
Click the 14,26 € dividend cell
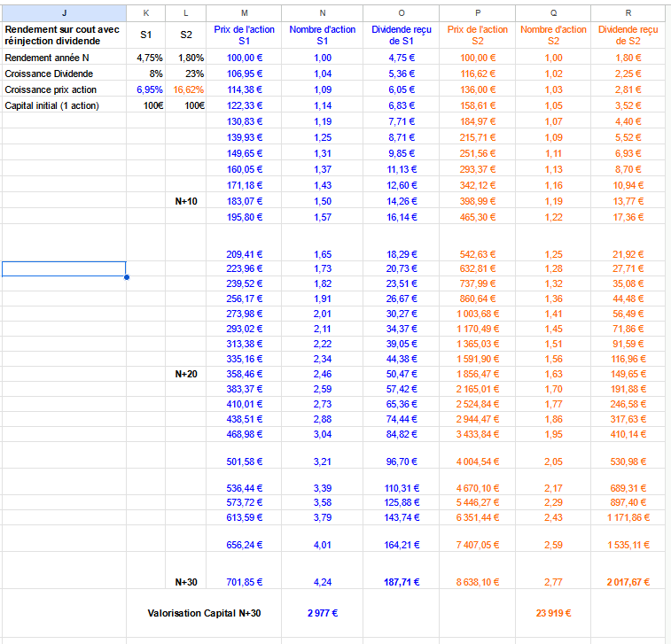point(401,201)
